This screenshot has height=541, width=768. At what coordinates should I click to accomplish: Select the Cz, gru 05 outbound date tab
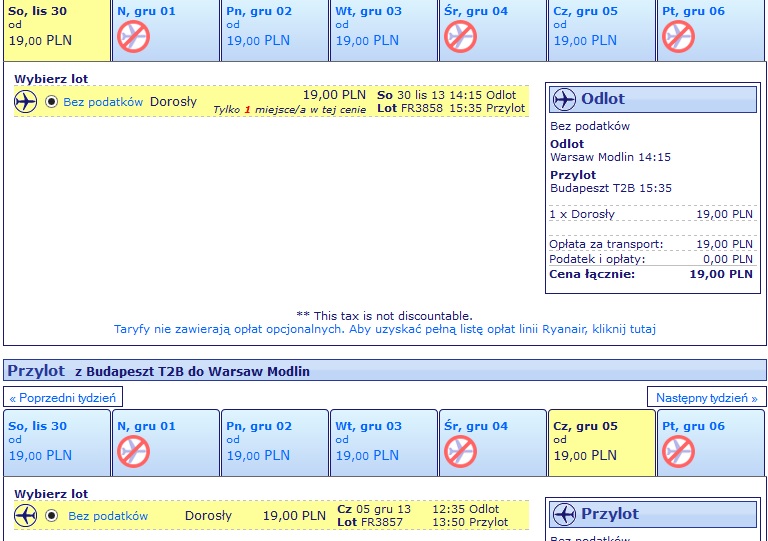602,30
